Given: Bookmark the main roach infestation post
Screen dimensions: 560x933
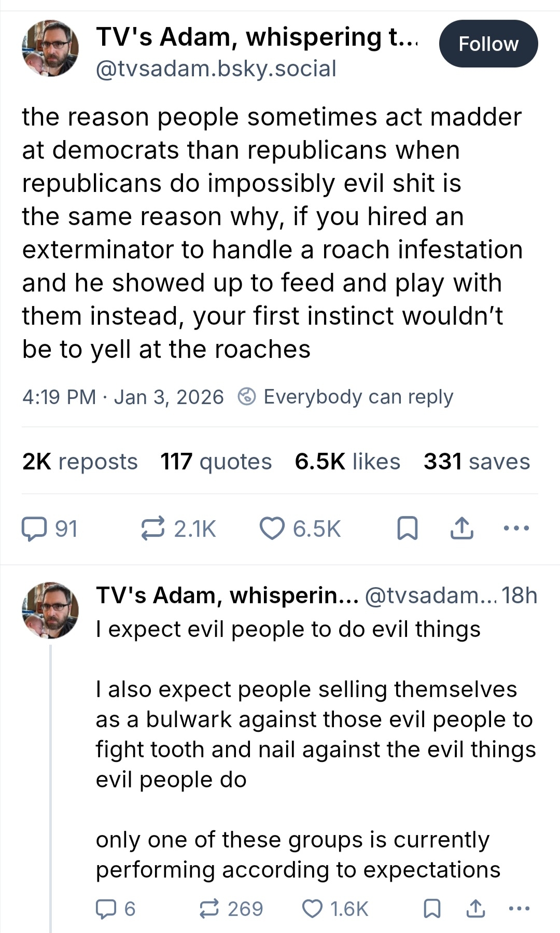Looking at the screenshot, I should pos(407,529).
